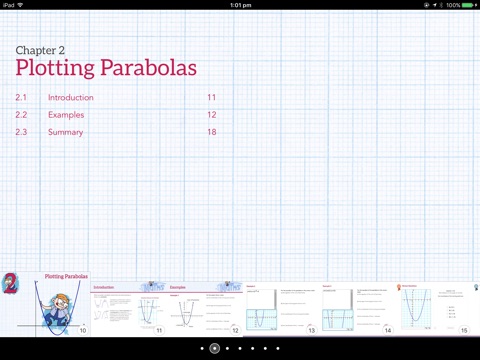Open page 12 Examples thumbnail
Image resolution: width=480 pixels, height=360 pixels.
click(x=205, y=309)
